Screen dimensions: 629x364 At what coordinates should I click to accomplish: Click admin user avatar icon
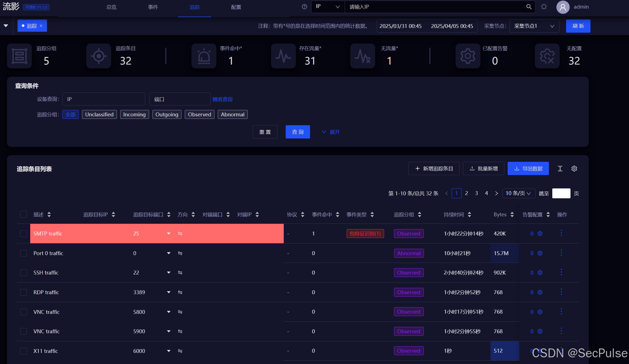pos(563,7)
